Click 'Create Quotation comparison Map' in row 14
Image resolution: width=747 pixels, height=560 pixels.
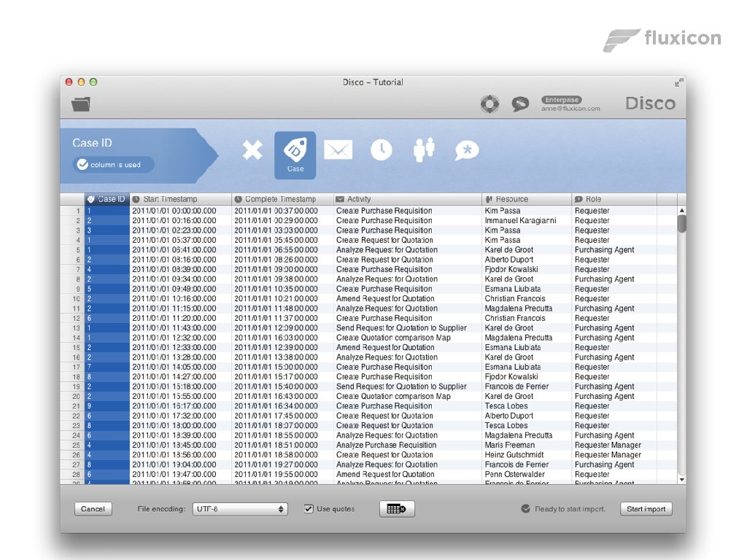(393, 338)
